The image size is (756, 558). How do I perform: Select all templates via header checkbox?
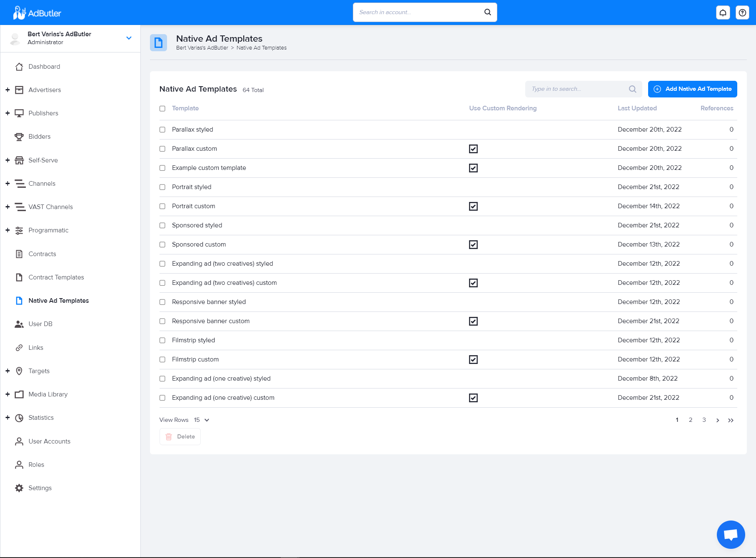162,108
